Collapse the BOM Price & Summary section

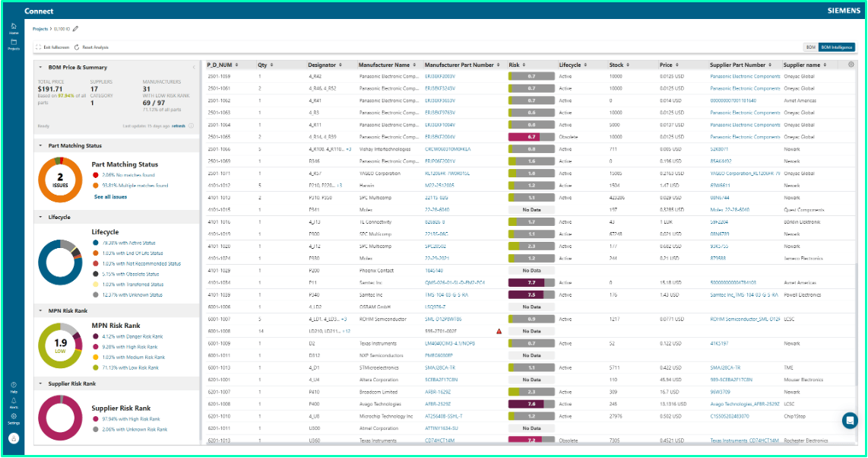pyautogui.click(x=40, y=68)
